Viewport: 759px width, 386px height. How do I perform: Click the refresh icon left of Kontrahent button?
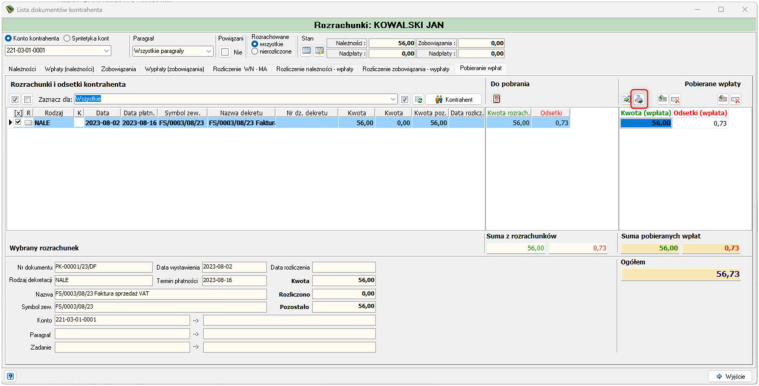(418, 99)
